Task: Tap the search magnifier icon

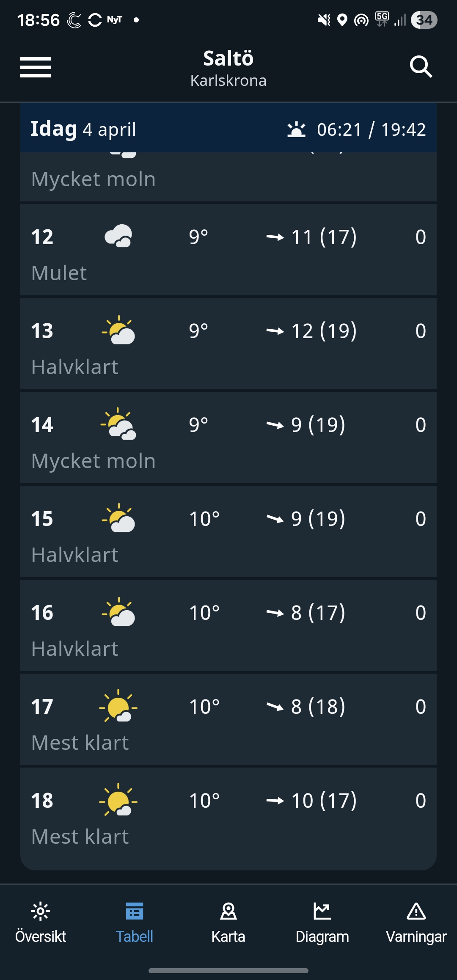Action: coord(421,67)
